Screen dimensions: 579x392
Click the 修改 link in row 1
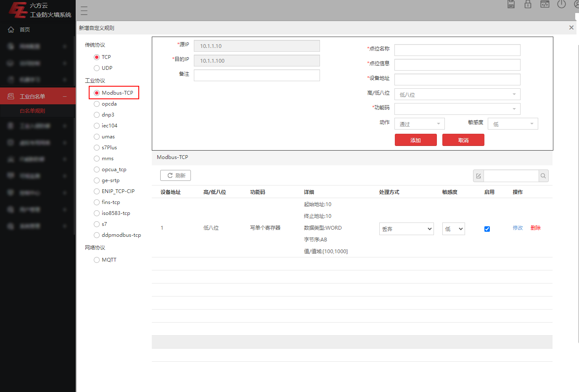(518, 228)
